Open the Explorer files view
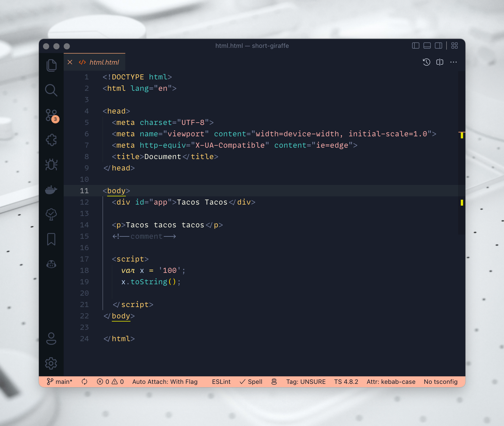504x426 pixels. (51, 65)
